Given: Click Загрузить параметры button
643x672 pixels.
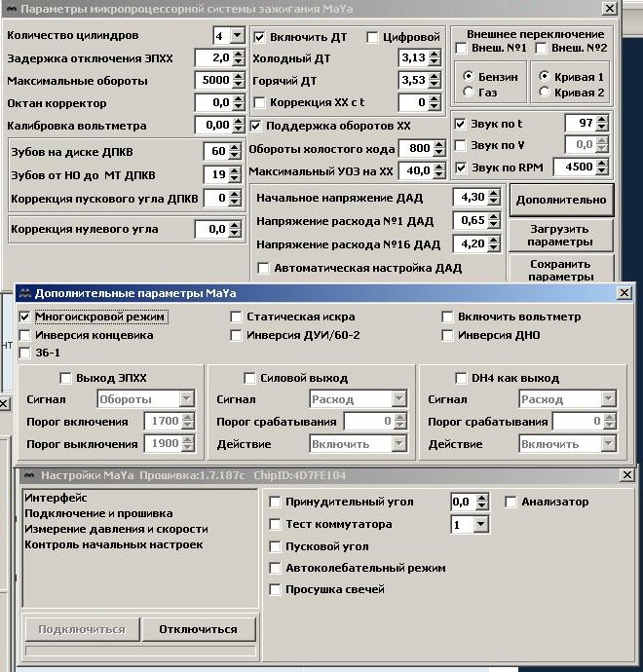Looking at the screenshot, I should pos(561,235).
